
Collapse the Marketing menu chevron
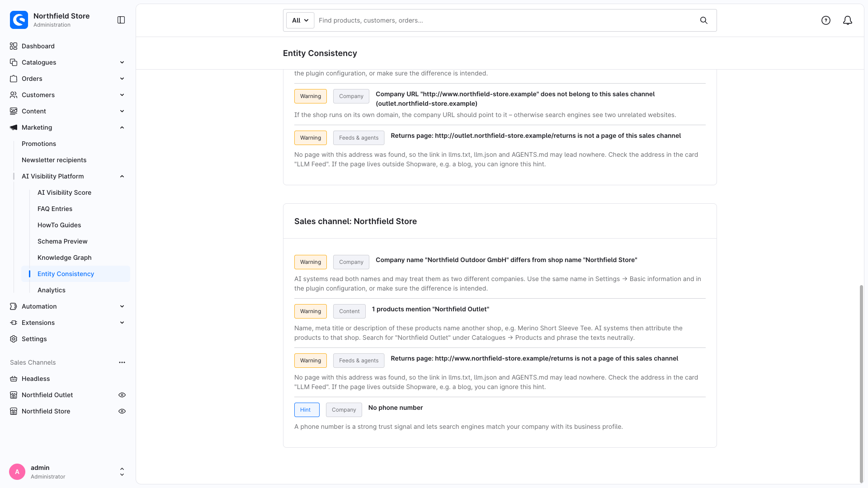(x=122, y=127)
